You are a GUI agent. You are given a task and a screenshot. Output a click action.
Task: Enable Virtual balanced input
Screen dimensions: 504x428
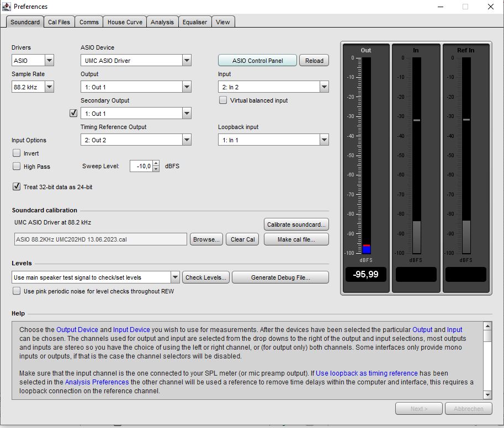(223, 100)
